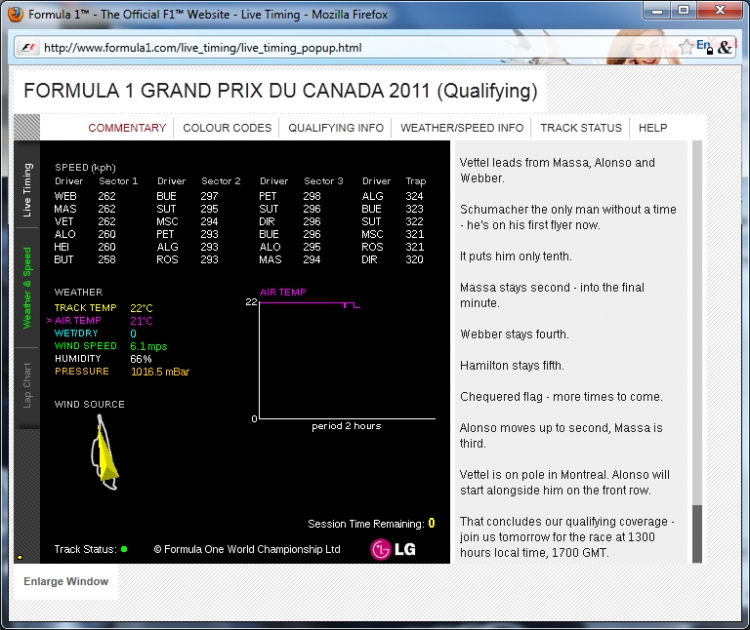Click the Trap column header
The height and width of the screenshot is (630, 750).
coord(416,181)
